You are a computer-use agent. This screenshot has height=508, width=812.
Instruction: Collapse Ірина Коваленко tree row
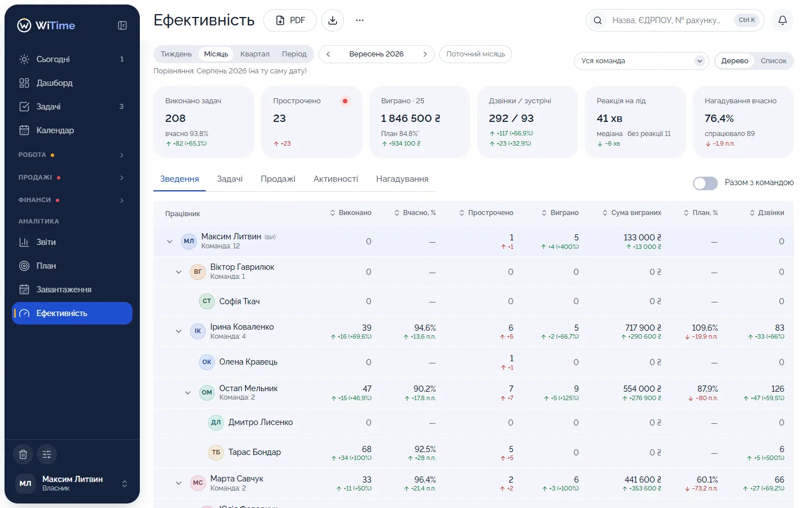click(178, 331)
